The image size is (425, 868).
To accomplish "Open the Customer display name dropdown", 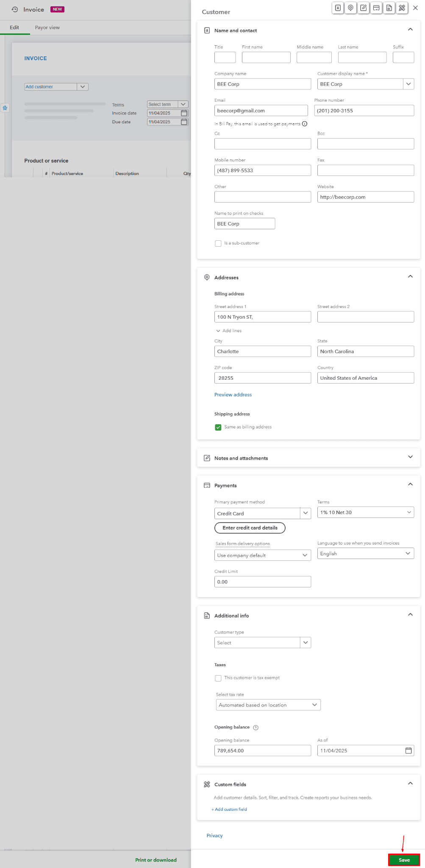I will tap(408, 84).
